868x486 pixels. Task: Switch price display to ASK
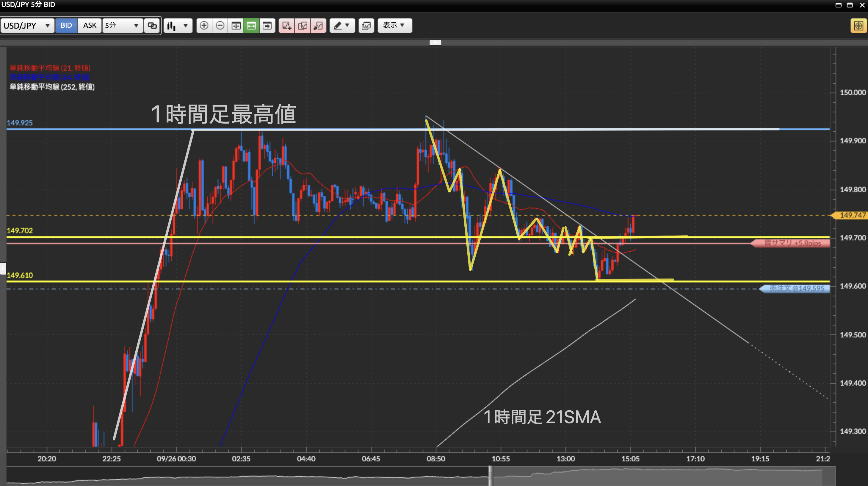(90, 26)
